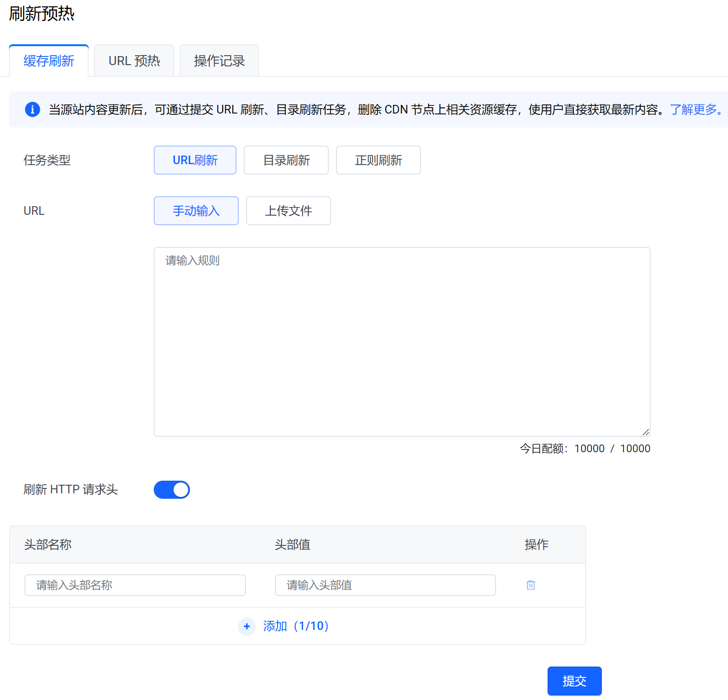Choose 目录刷新 as the task type
This screenshot has height=700, width=728.
(286, 160)
